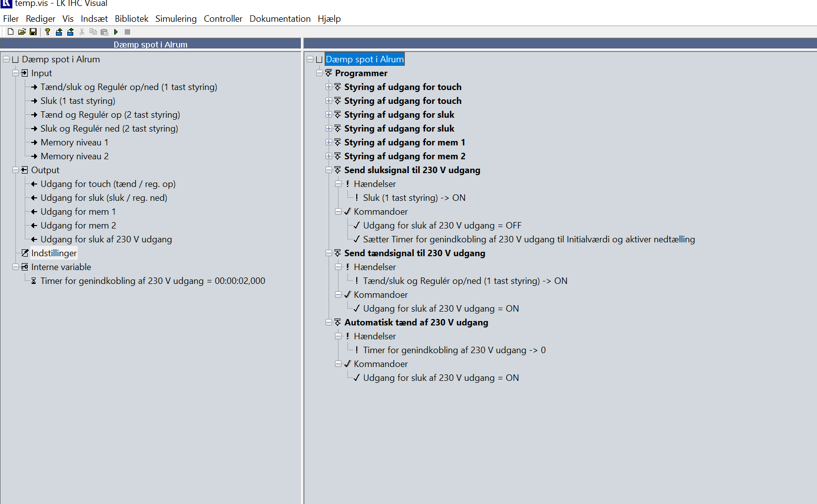Click the download from controller icon
The image size is (817, 504).
[70, 32]
